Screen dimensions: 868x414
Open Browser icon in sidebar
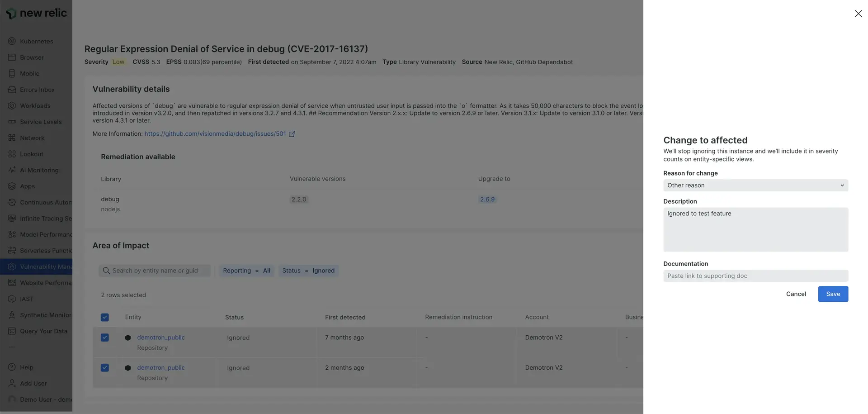[12, 57]
